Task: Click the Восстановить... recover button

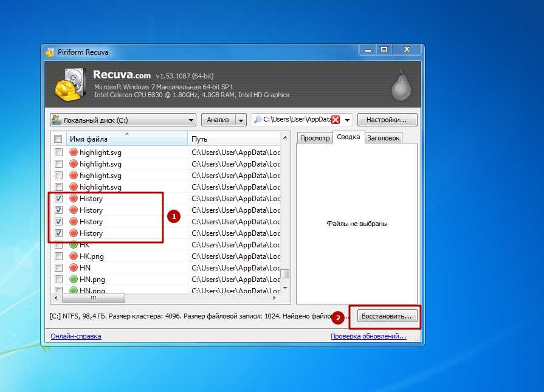Action: (x=387, y=316)
